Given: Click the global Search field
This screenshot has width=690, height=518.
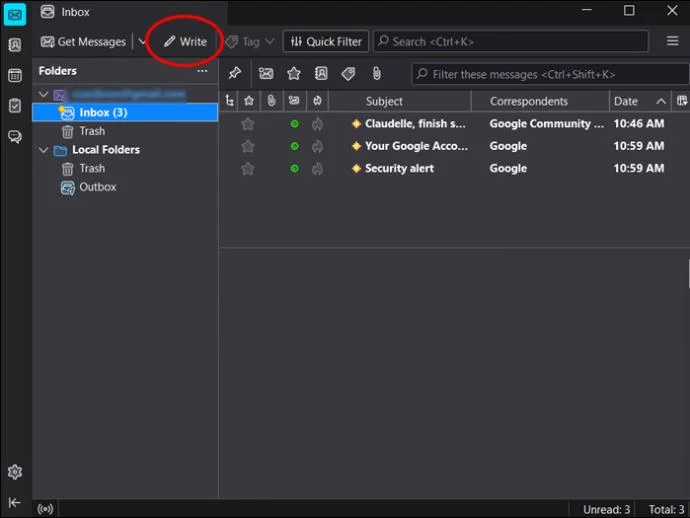Looking at the screenshot, I should [x=510, y=41].
